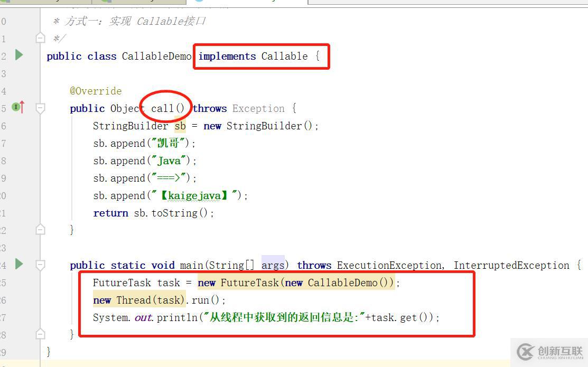Click the sb variable declaration

click(x=180, y=126)
